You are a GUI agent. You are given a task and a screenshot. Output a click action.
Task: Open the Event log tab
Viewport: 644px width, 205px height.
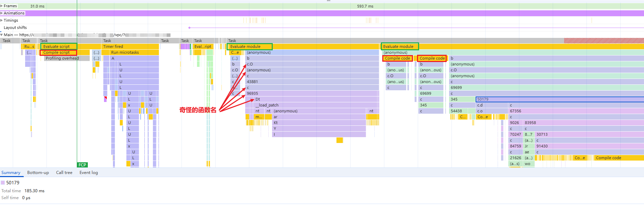[x=89, y=173]
